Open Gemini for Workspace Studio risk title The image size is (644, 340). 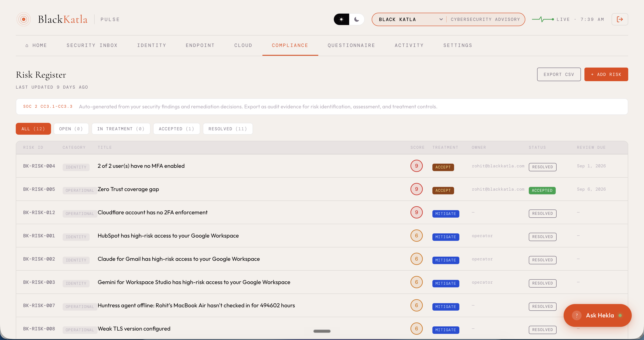194,282
